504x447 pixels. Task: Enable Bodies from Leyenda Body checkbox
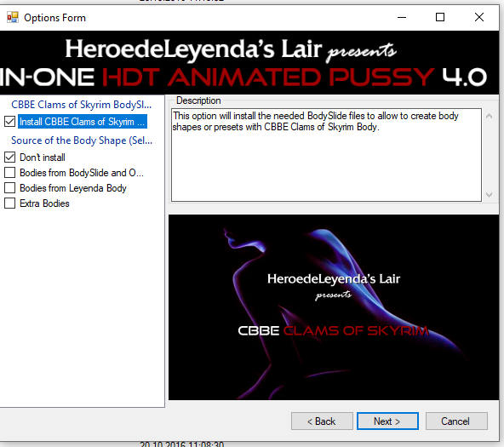(x=9, y=187)
